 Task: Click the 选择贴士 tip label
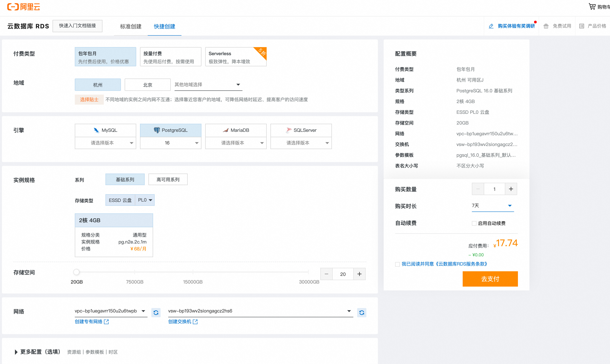click(89, 100)
